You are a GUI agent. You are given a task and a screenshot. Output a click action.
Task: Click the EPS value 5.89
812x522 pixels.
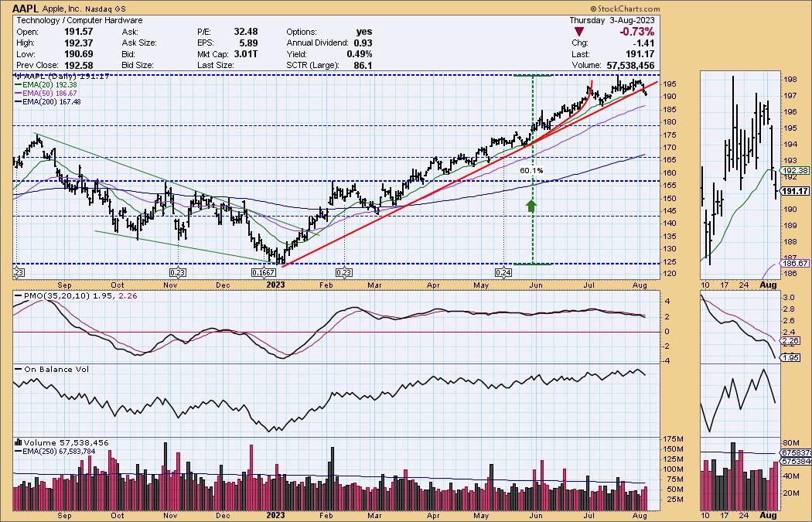click(248, 43)
